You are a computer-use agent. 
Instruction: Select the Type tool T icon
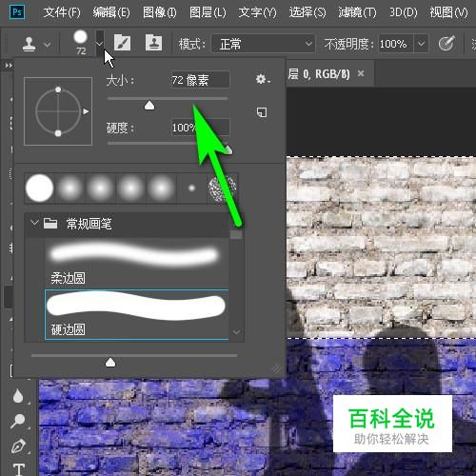pos(19,469)
